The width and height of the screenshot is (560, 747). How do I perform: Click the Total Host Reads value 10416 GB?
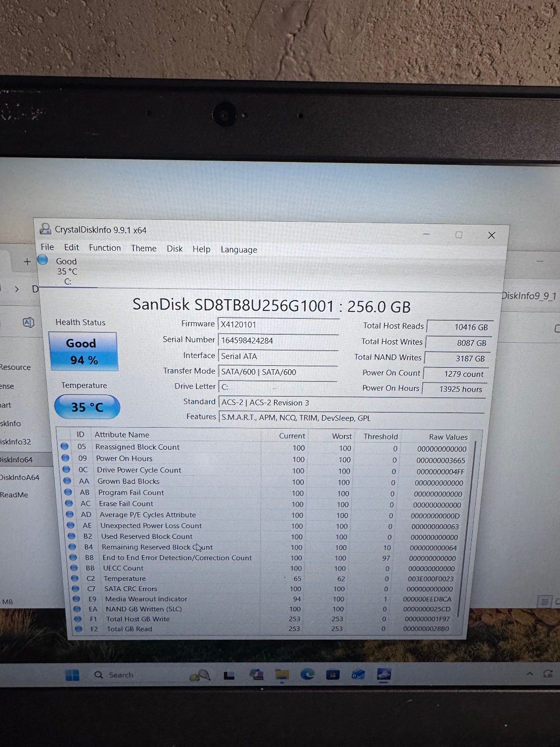[460, 327]
